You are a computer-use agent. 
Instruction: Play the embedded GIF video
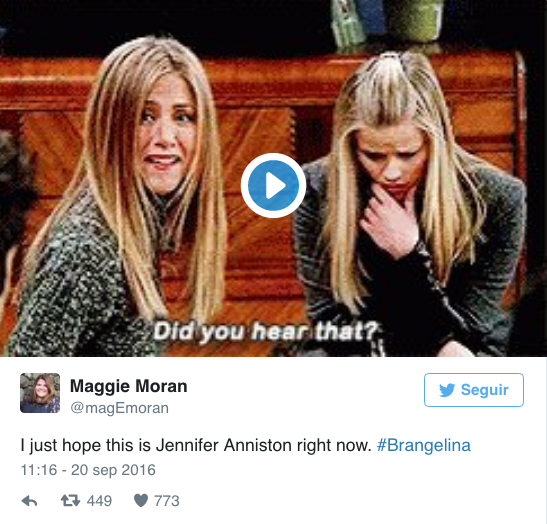(x=273, y=185)
